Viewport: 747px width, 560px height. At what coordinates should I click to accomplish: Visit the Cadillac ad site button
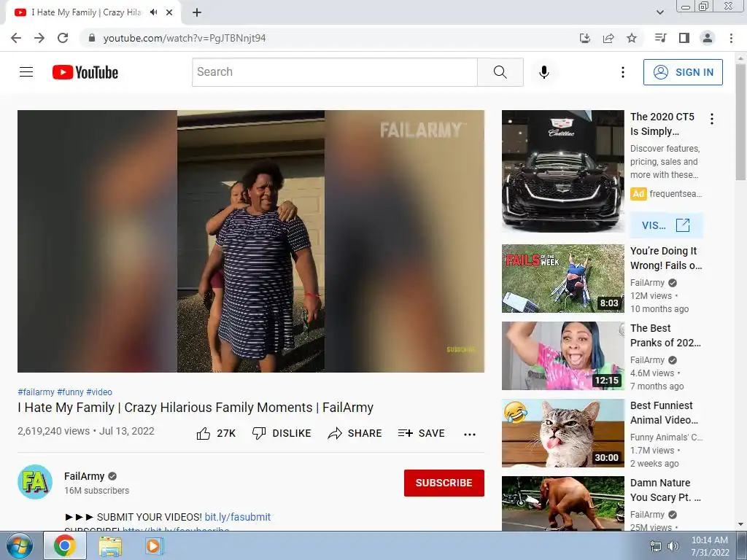pos(666,225)
